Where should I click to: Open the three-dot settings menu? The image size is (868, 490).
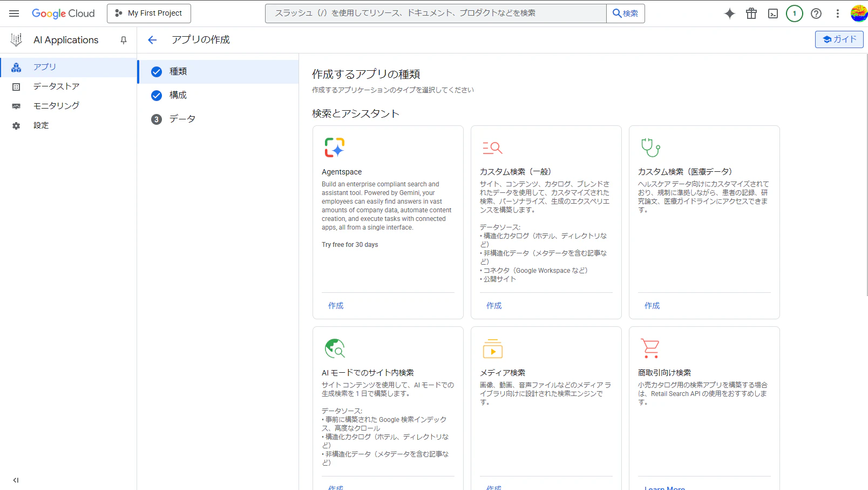pos(838,14)
